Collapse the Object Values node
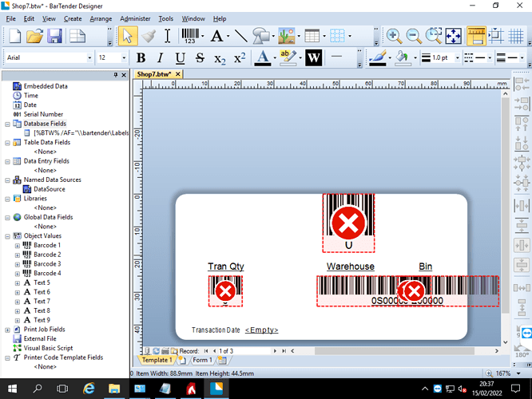This screenshot has width=532, height=399. click(x=7, y=236)
